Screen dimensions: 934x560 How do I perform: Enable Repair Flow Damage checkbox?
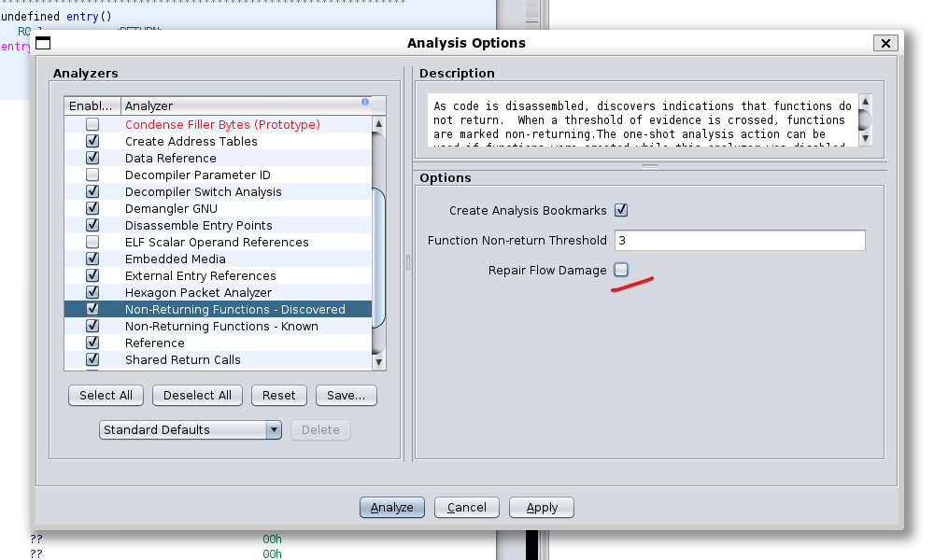click(621, 270)
